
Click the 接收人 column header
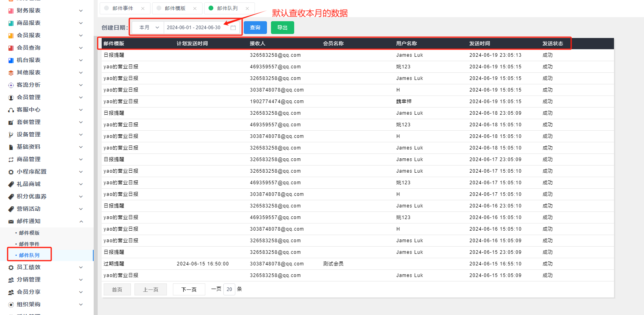pyautogui.click(x=257, y=44)
